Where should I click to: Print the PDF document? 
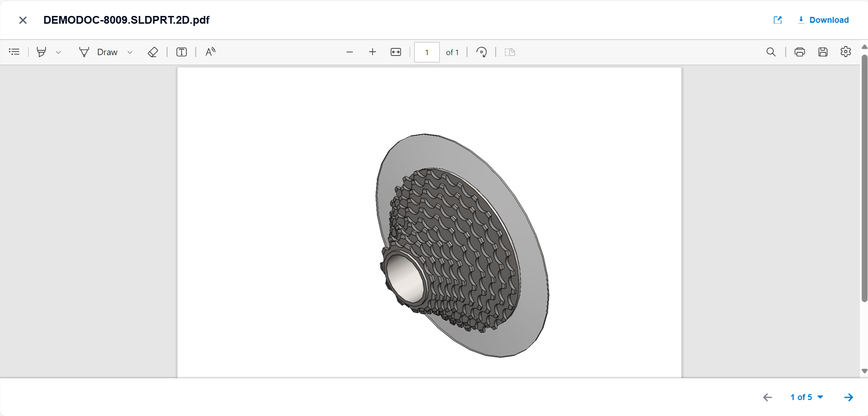coord(800,52)
